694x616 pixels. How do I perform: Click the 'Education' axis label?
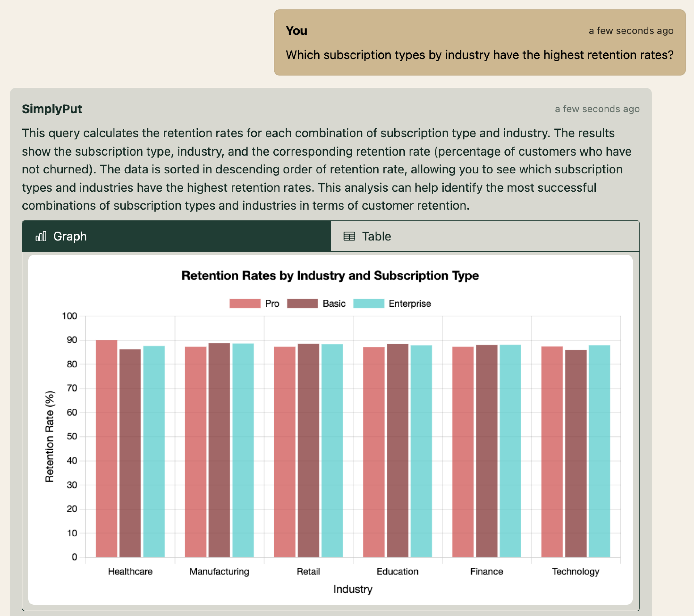click(398, 571)
